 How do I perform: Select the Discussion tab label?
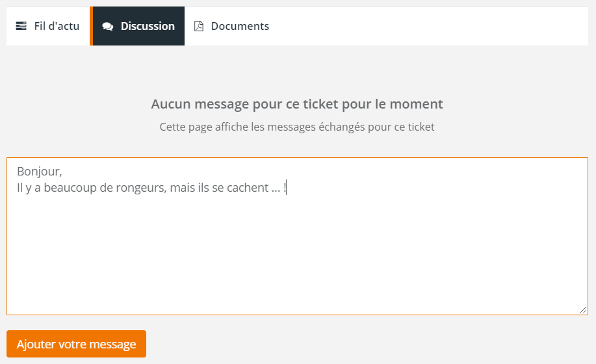click(148, 26)
